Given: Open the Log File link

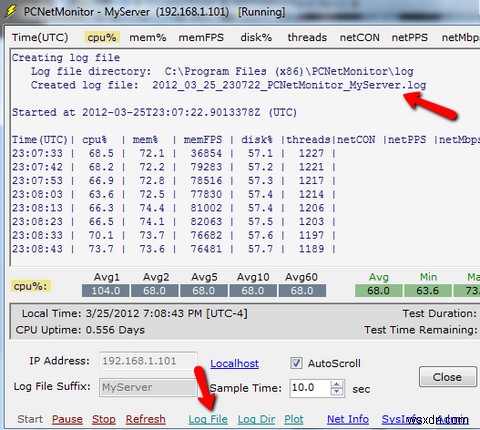Looking at the screenshot, I should (208, 419).
